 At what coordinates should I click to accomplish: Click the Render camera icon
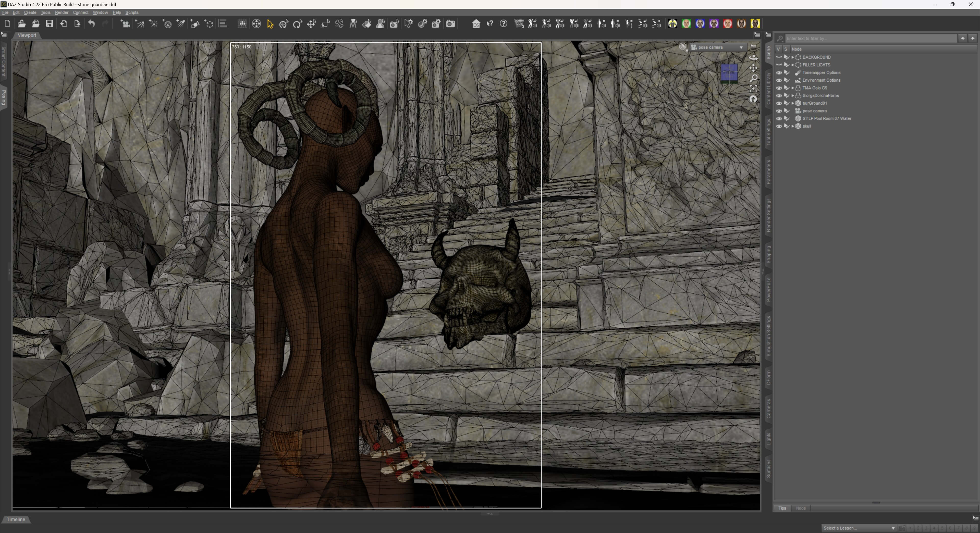click(x=450, y=24)
